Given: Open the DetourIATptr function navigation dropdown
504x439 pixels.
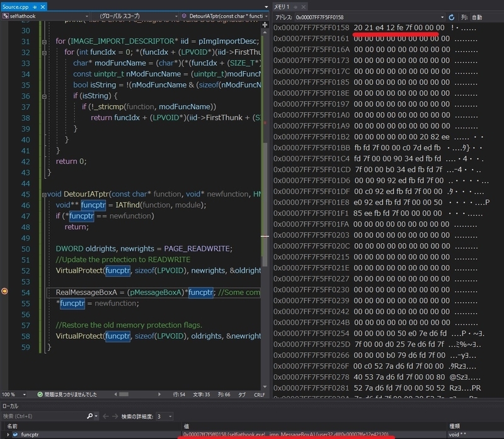Looking at the screenshot, I should point(224,16).
